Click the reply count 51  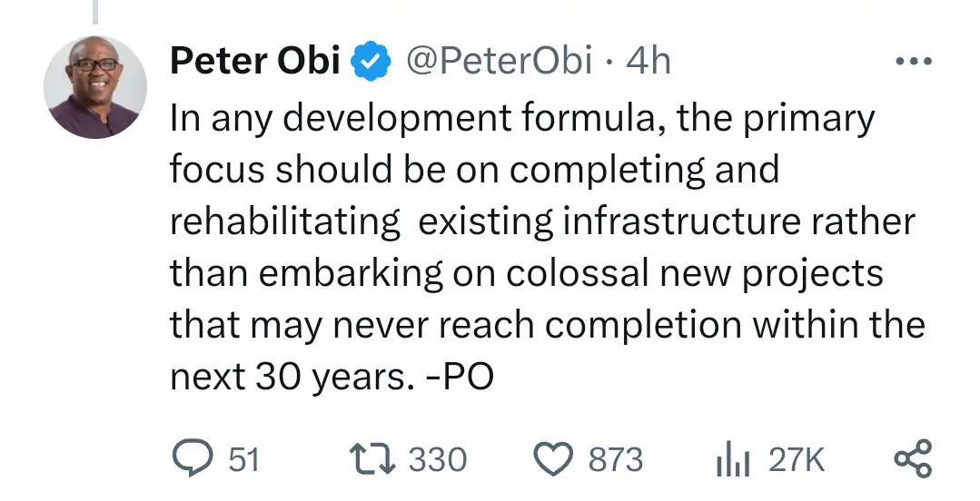point(243,460)
